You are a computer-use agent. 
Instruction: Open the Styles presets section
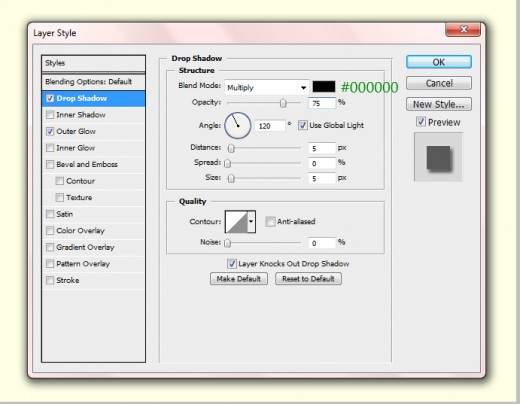click(93, 63)
